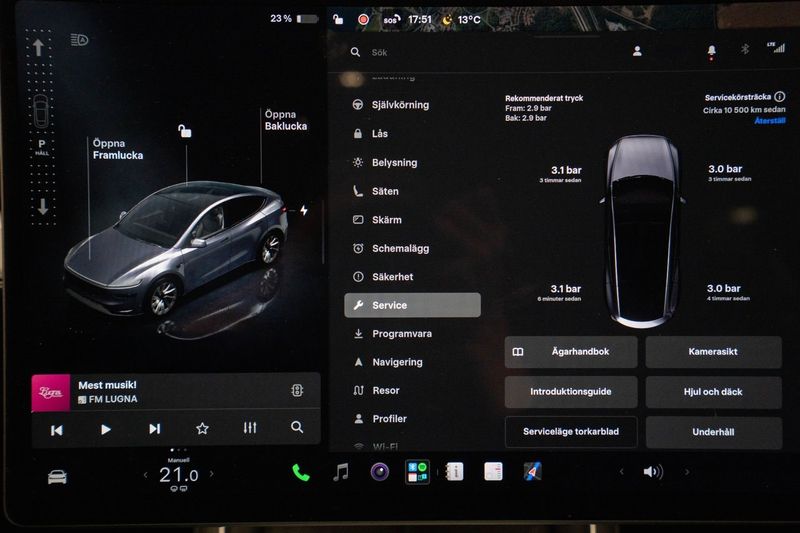Open the driver profile icon in top bar
The height and width of the screenshot is (533, 800).
(637, 51)
